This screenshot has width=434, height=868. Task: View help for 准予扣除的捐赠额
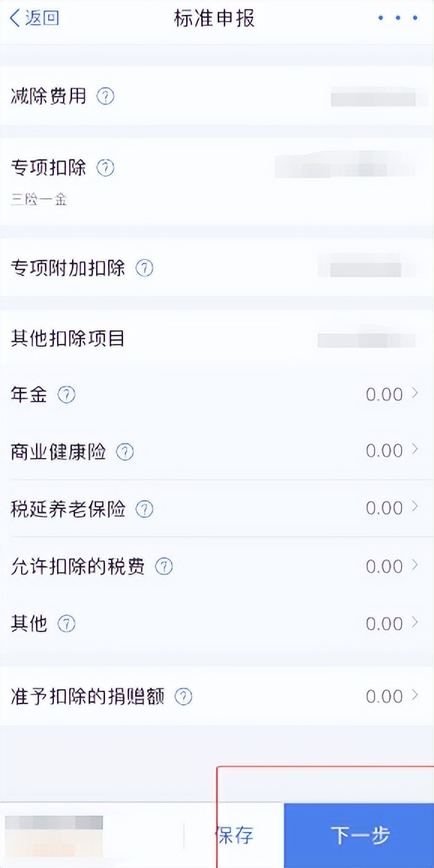pos(182,695)
